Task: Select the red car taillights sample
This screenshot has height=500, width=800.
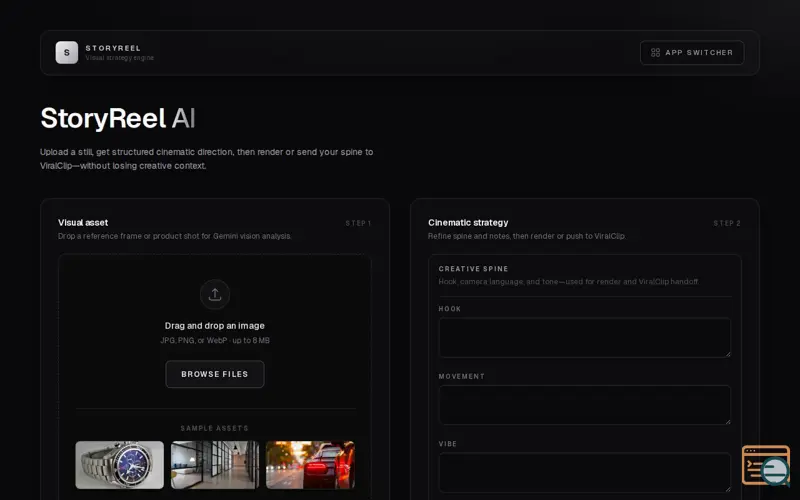Action: 310,465
